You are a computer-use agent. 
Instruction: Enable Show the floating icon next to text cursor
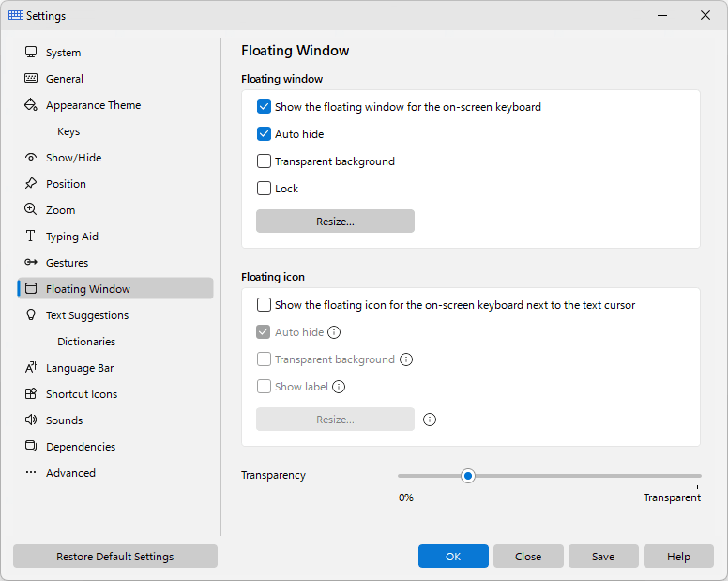click(x=264, y=305)
